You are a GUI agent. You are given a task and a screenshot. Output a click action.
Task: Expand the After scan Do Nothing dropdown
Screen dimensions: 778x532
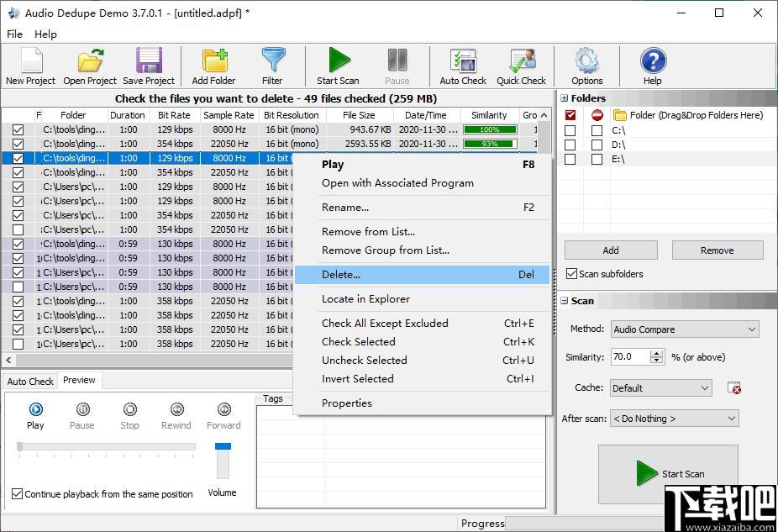click(675, 419)
